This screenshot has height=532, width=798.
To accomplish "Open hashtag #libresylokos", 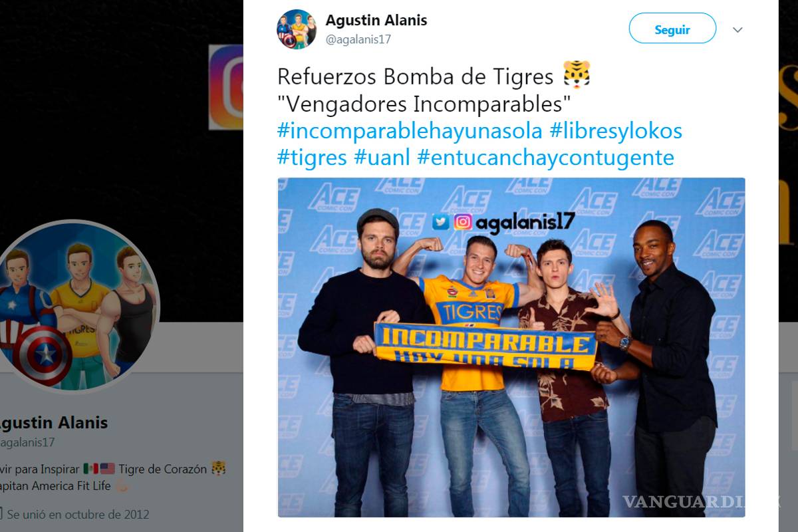I will pos(616,131).
